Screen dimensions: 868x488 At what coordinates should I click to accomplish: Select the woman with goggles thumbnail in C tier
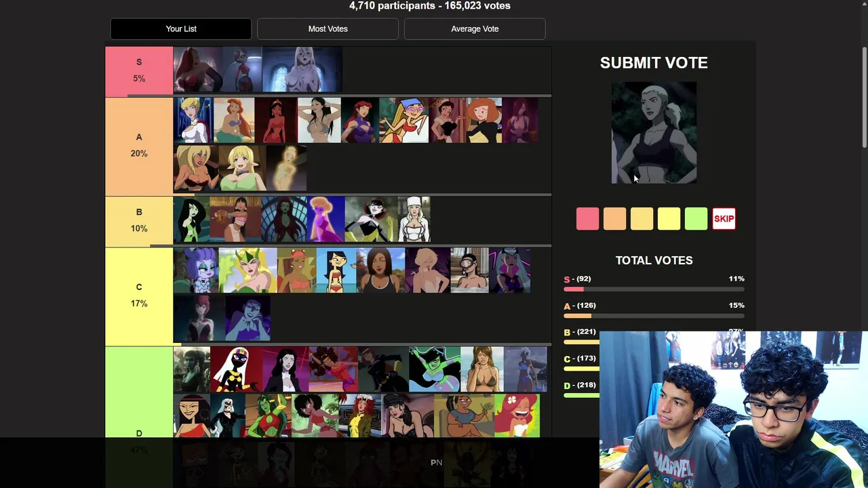pos(469,270)
